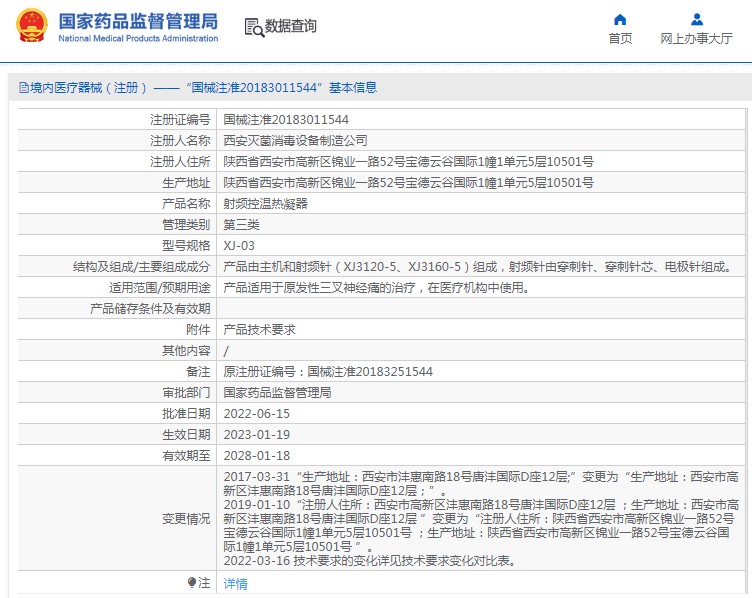This screenshot has width=752, height=598.
Task: Click the 适用范围 intended use description
Action: tap(376, 288)
